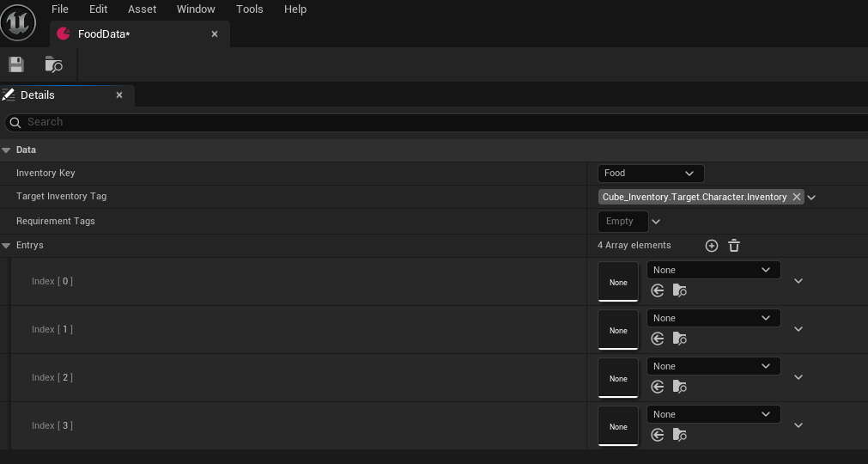This screenshot has width=868, height=464.
Task: Click the Index [ 0 ] None thumbnail
Action: pos(618,282)
